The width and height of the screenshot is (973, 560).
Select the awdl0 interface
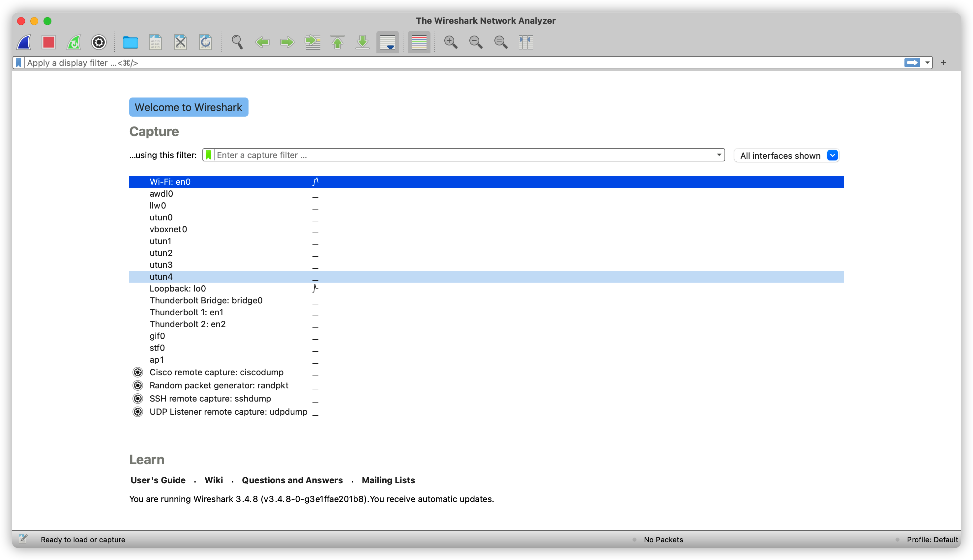coord(486,193)
